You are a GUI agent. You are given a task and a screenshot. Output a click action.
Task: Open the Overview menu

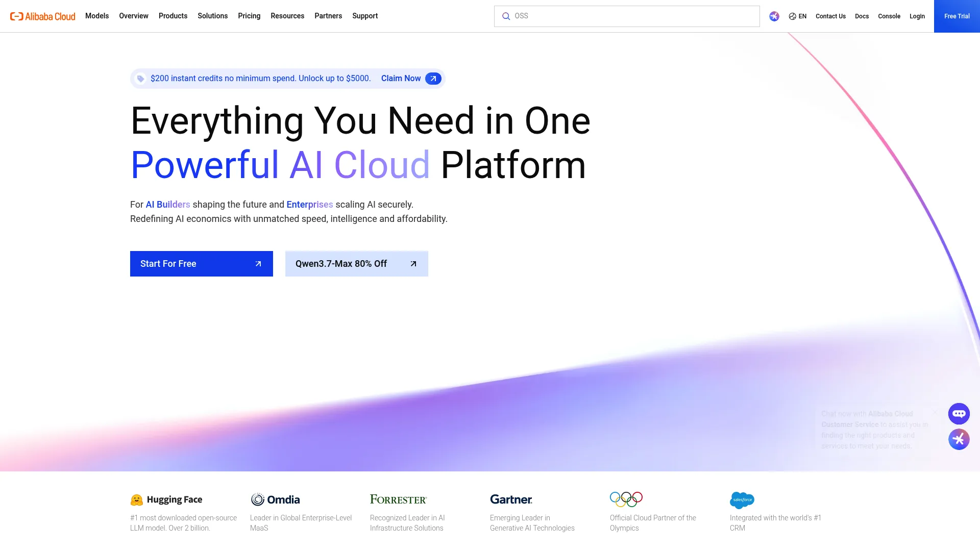(134, 16)
